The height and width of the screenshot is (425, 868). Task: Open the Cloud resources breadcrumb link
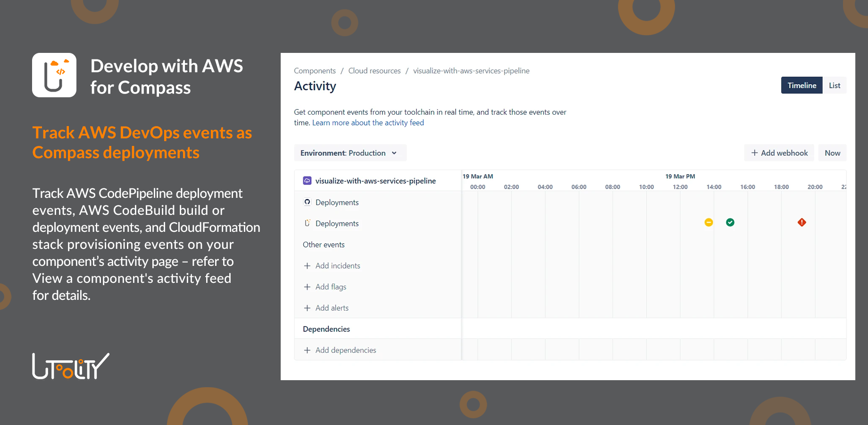[x=375, y=71]
